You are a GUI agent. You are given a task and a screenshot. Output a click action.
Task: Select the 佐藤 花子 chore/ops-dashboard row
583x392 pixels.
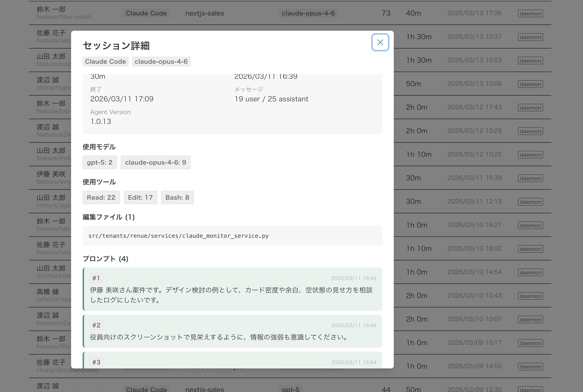(x=50, y=366)
